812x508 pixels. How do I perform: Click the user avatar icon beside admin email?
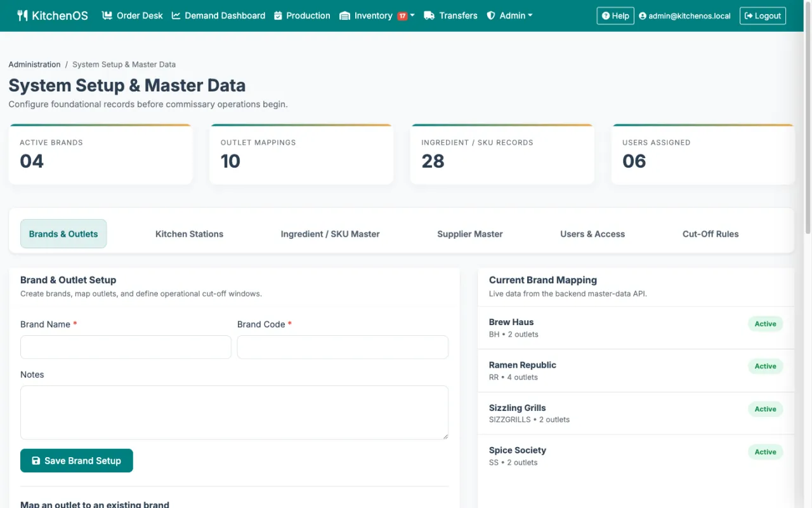[x=643, y=16]
